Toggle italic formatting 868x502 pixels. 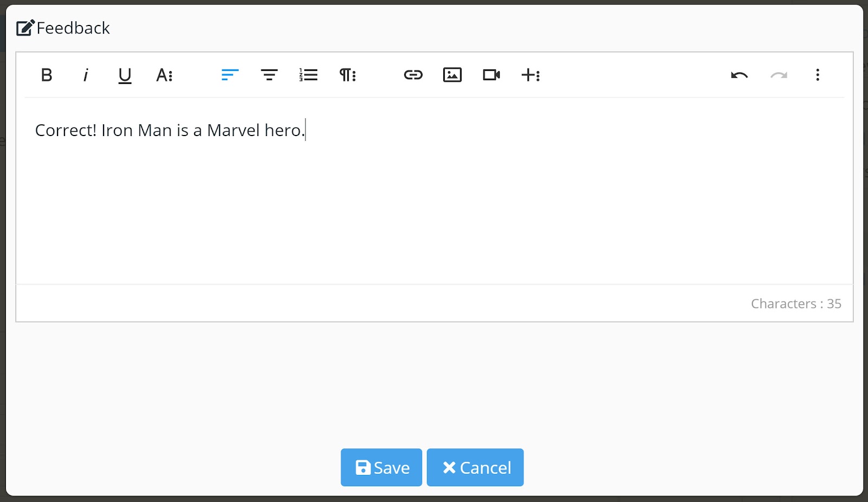coord(86,75)
